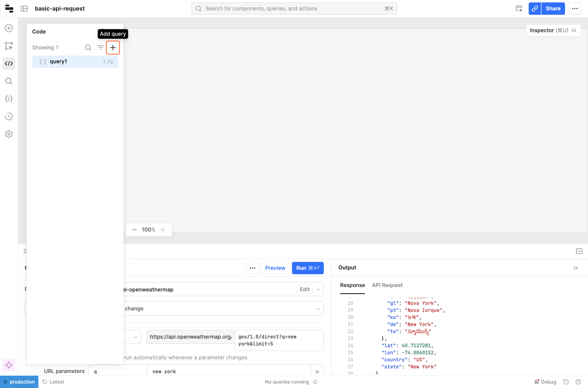Click the filter queries icon

(x=100, y=48)
